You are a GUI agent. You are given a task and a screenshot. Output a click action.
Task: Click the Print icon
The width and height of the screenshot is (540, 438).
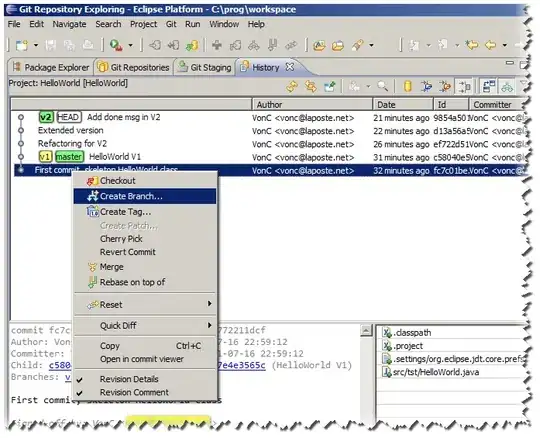pyautogui.click(x=88, y=45)
